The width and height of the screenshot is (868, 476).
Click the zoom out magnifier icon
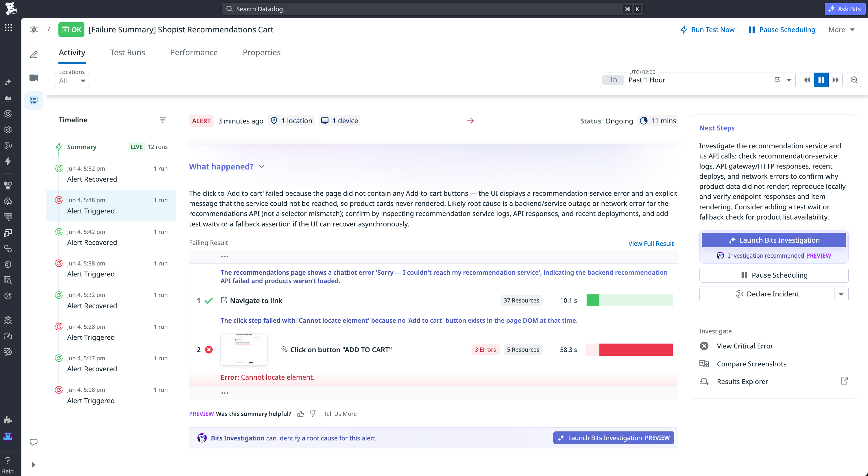(x=854, y=80)
